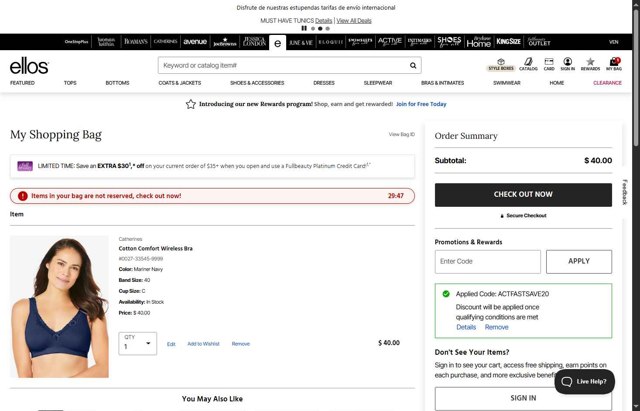Remove the bra item from bag
The height and width of the screenshot is (411, 640).
point(240,344)
